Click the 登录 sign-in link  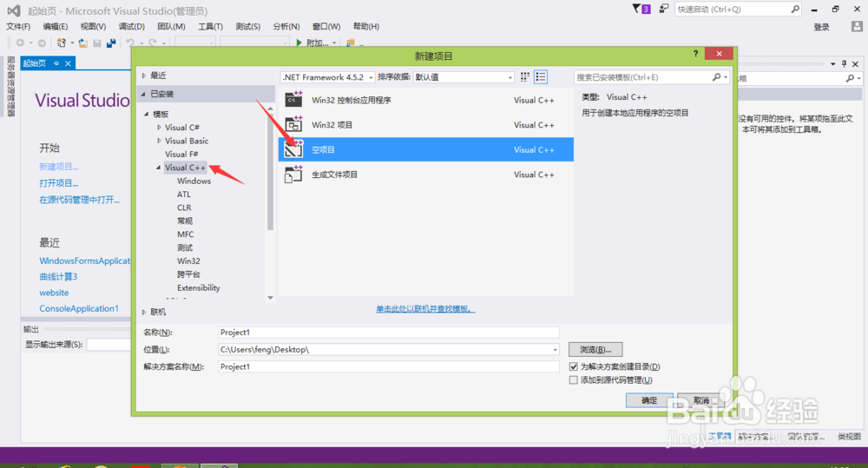[821, 27]
